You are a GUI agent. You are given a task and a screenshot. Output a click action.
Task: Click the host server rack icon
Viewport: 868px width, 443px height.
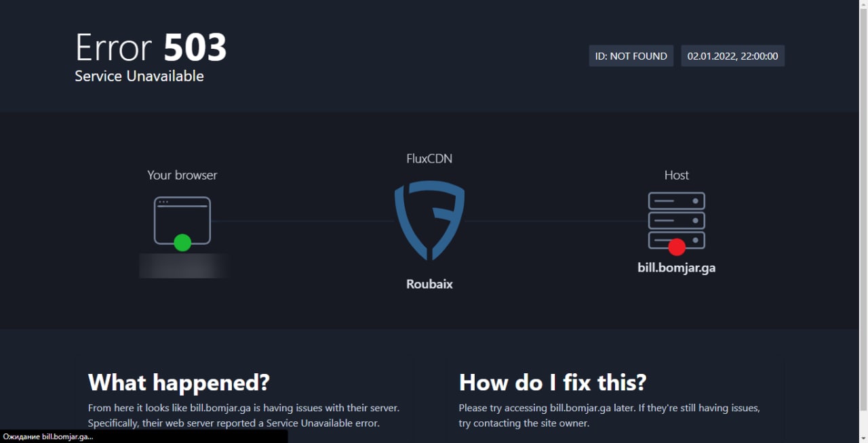(x=676, y=220)
